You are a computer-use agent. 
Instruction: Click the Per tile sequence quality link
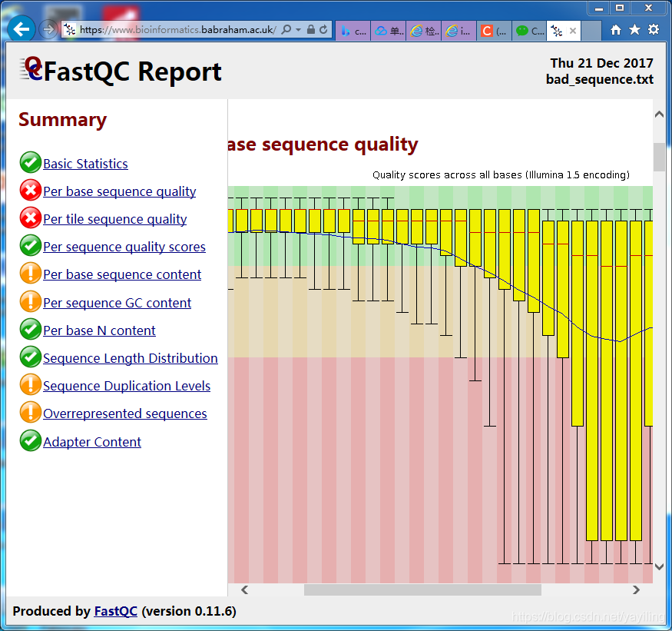115,219
